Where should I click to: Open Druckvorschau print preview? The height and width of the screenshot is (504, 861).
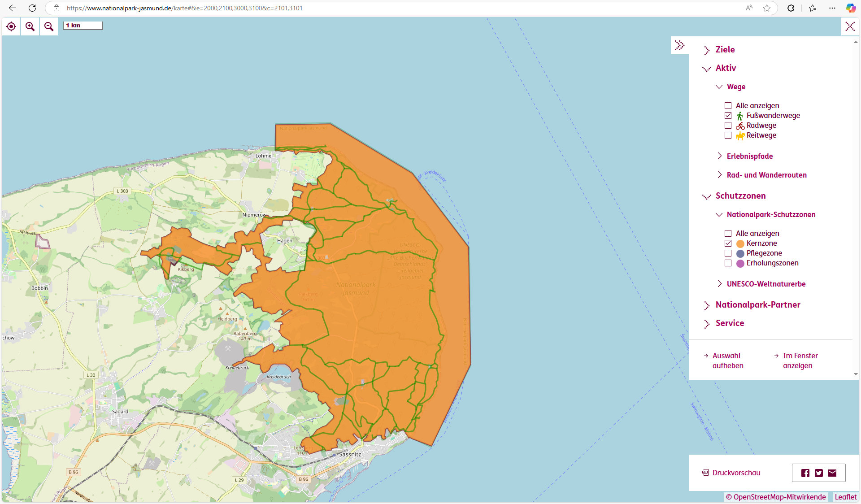pyautogui.click(x=736, y=473)
